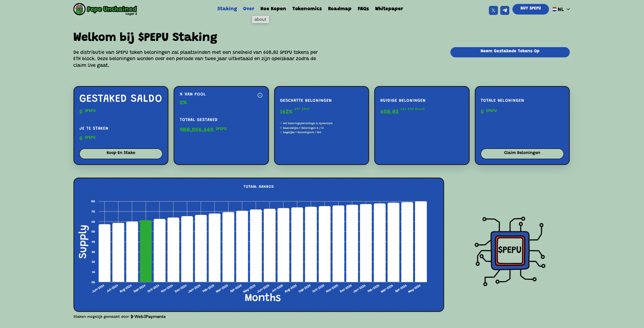The image size is (644, 328).
Task: Open the X (Twitter) social icon
Action: pos(493,10)
